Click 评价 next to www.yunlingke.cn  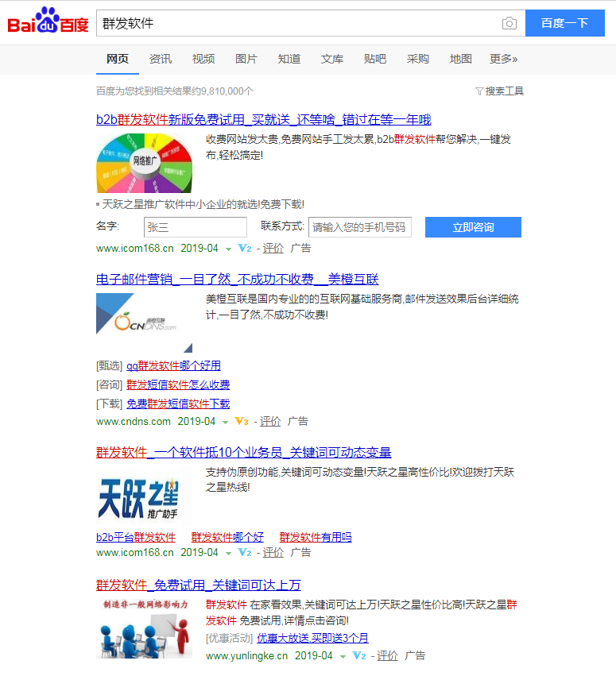click(387, 655)
